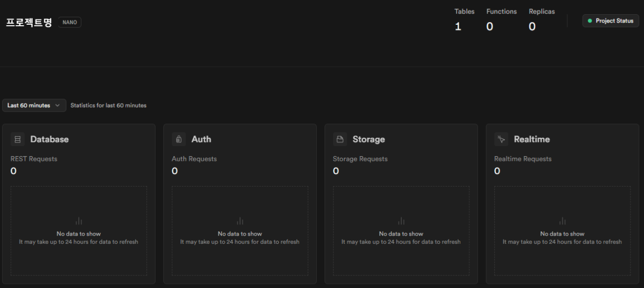644x288 pixels.
Task: Click the NANO plan badge
Action: coord(70,23)
